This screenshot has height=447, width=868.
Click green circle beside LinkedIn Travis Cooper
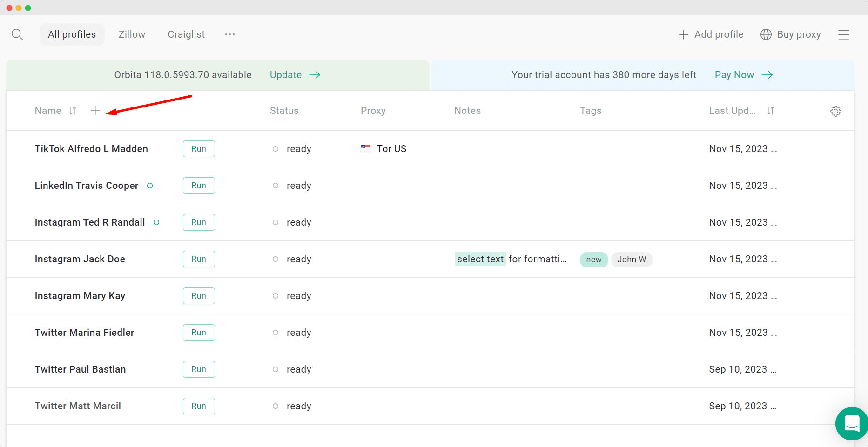(x=150, y=186)
